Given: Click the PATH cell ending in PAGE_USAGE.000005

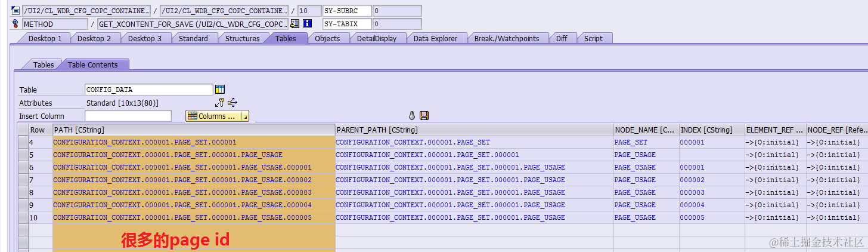Looking at the screenshot, I should coord(194,217).
